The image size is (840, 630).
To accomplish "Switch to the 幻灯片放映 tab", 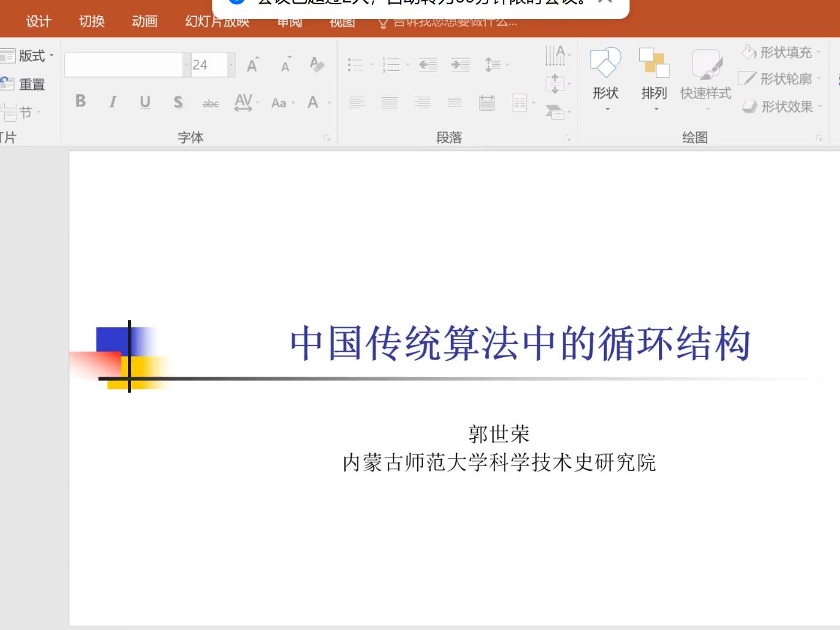I will pos(217,23).
